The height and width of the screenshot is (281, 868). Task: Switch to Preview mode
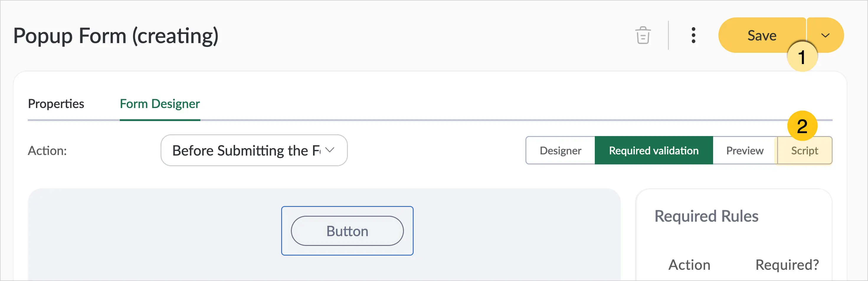pos(745,150)
